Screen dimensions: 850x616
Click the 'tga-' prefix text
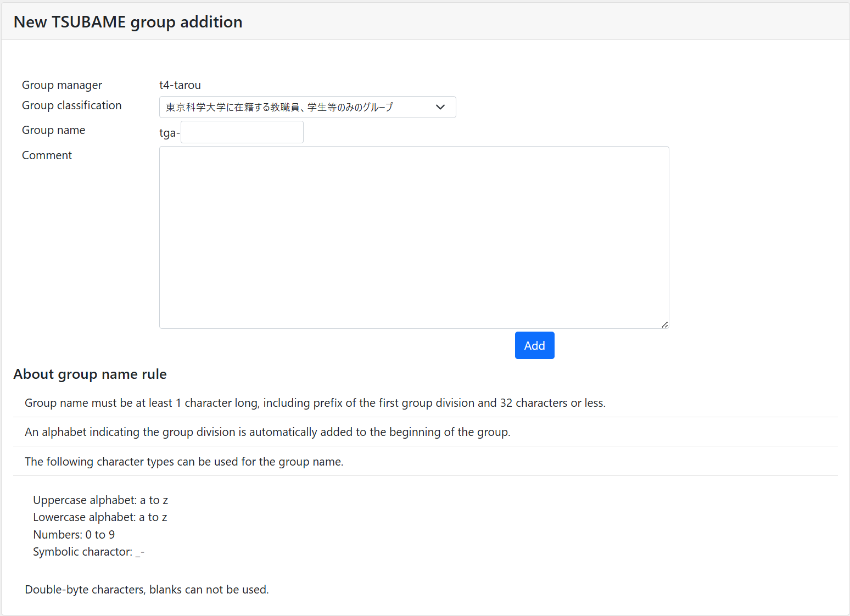pyautogui.click(x=169, y=133)
